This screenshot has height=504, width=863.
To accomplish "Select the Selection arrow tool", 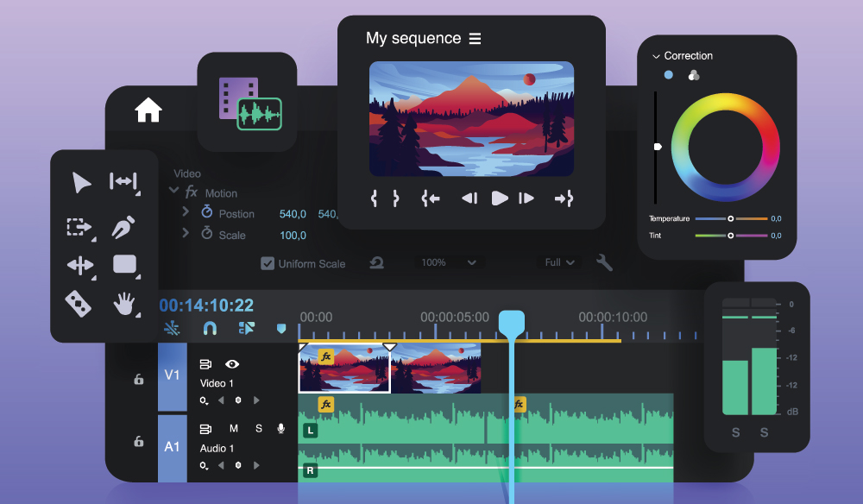I will click(x=82, y=182).
